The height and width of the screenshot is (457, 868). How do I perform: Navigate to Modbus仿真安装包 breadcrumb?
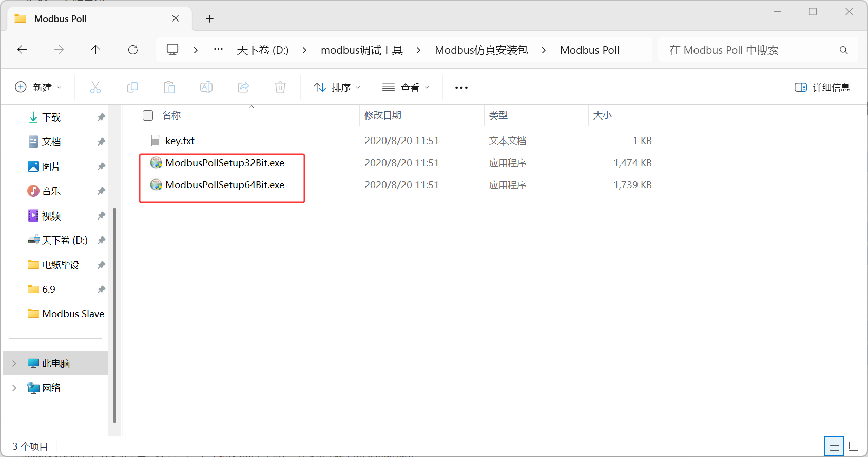point(481,50)
